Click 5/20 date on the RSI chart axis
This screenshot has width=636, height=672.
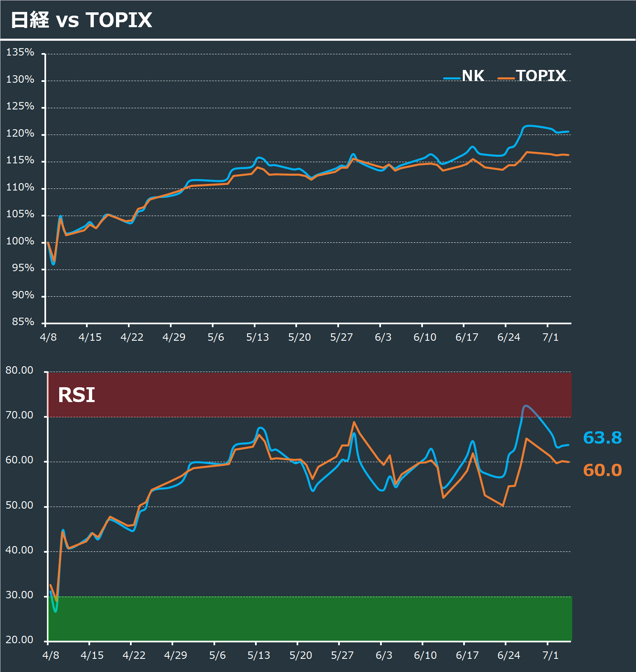(x=301, y=655)
